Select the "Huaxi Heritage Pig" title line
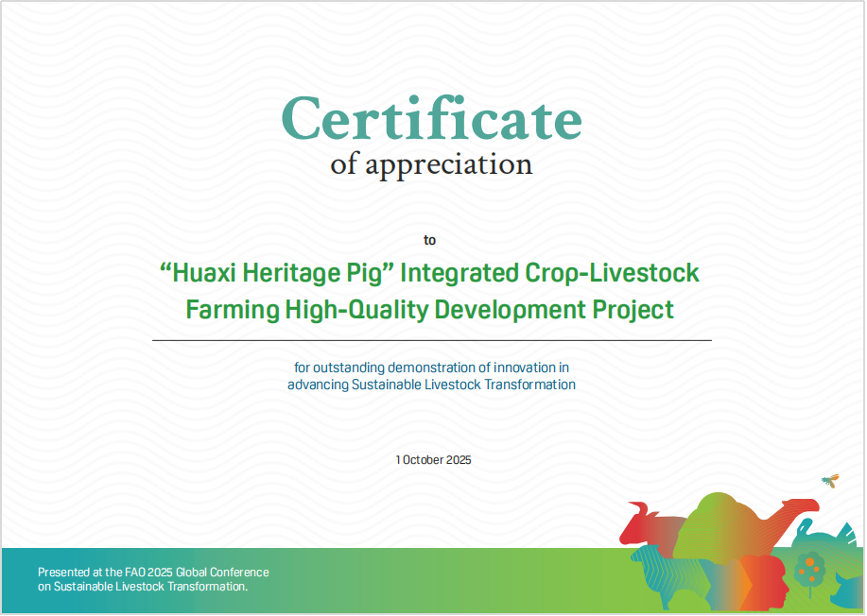Screen dimensions: 867x616 pos(430,274)
